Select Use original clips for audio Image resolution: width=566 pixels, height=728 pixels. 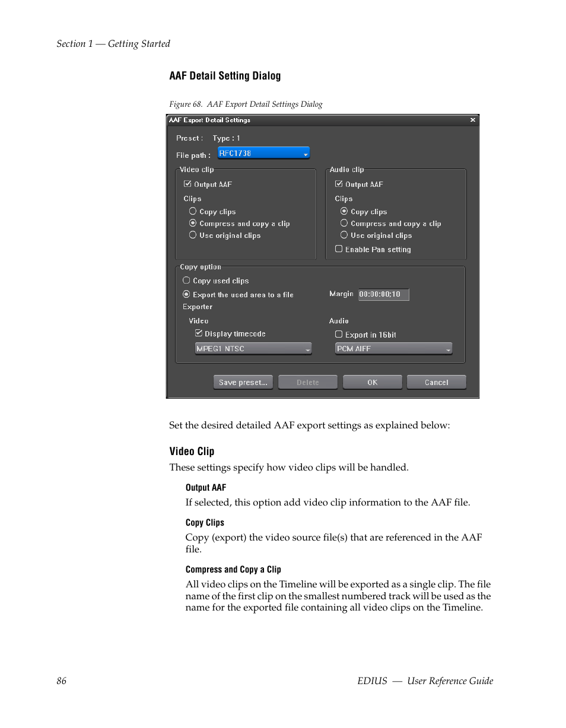[x=344, y=235]
